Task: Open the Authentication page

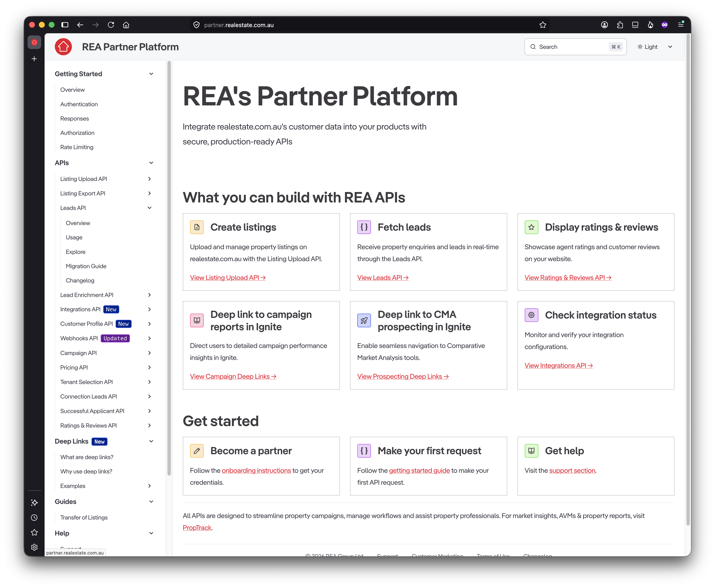Action: (x=79, y=104)
